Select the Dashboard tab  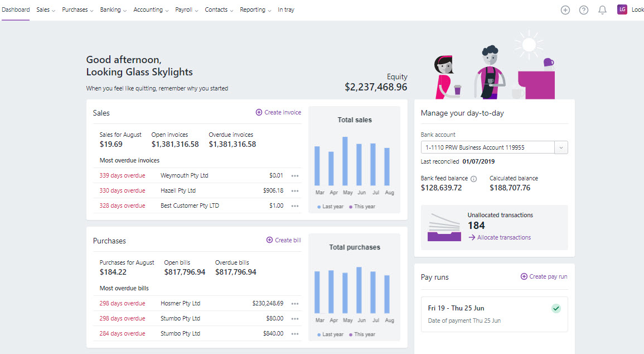coord(16,10)
